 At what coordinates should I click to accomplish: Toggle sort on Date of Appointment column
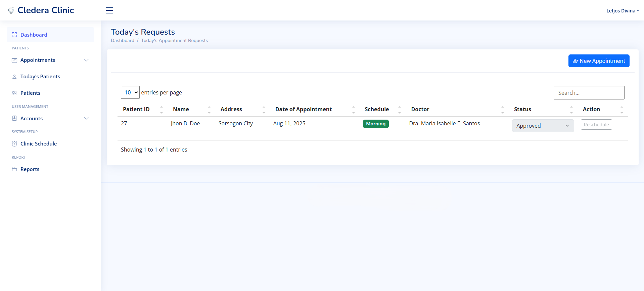pos(304,109)
